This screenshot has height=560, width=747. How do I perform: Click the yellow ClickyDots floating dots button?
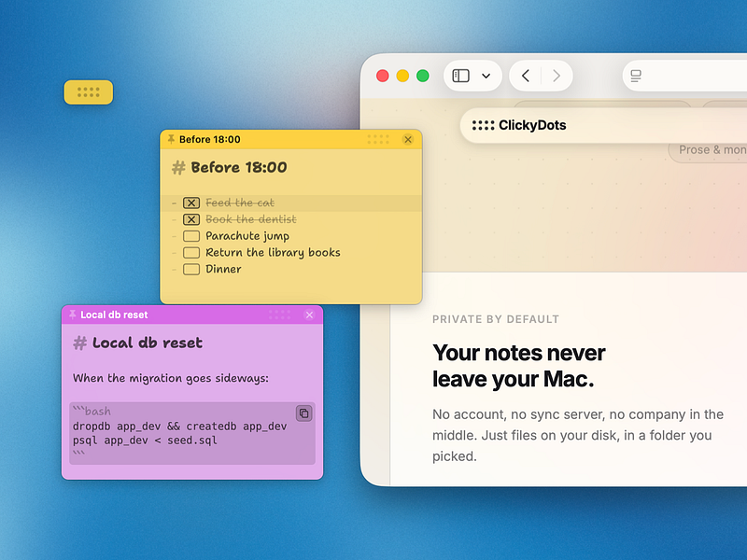[x=89, y=91]
